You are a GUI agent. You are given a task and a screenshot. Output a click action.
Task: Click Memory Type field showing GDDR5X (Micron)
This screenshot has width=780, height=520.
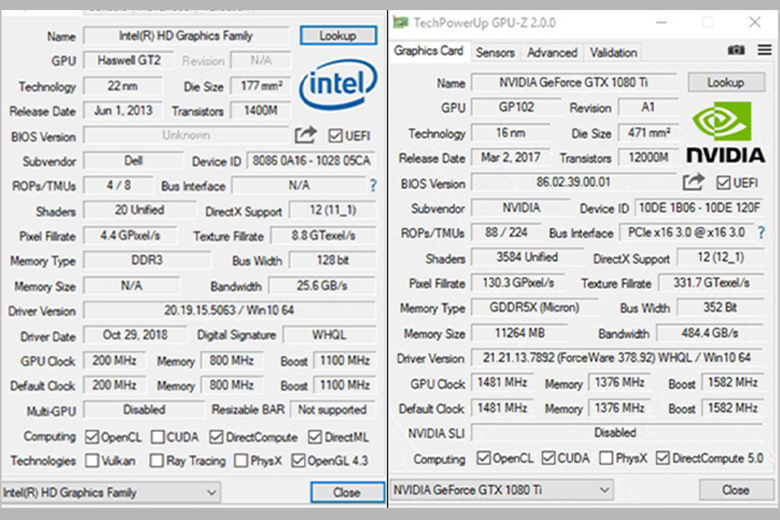534,307
